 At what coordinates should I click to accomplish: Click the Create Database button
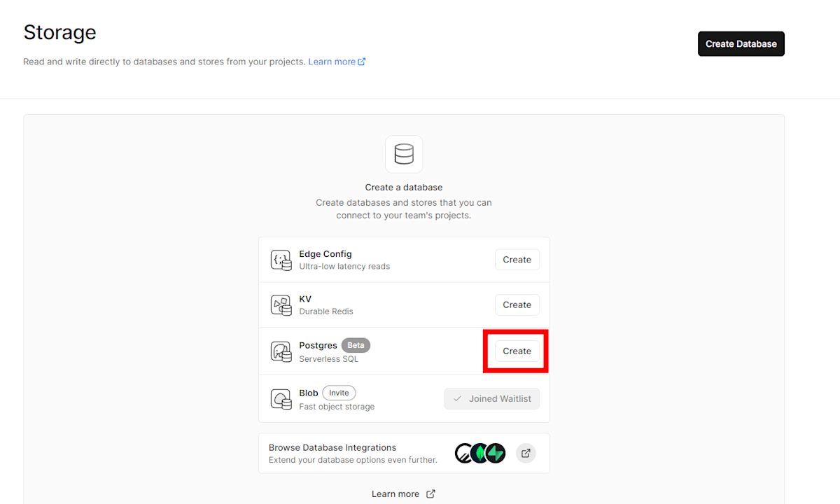[741, 43]
